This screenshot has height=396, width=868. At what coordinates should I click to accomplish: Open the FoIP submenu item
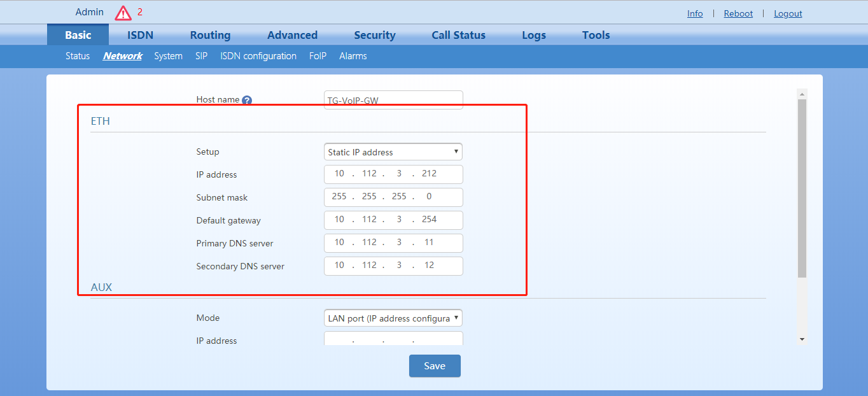click(318, 56)
